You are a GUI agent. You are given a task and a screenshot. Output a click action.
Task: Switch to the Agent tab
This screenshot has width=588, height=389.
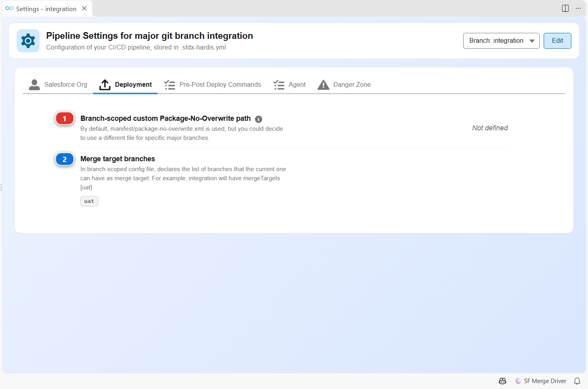coord(289,85)
